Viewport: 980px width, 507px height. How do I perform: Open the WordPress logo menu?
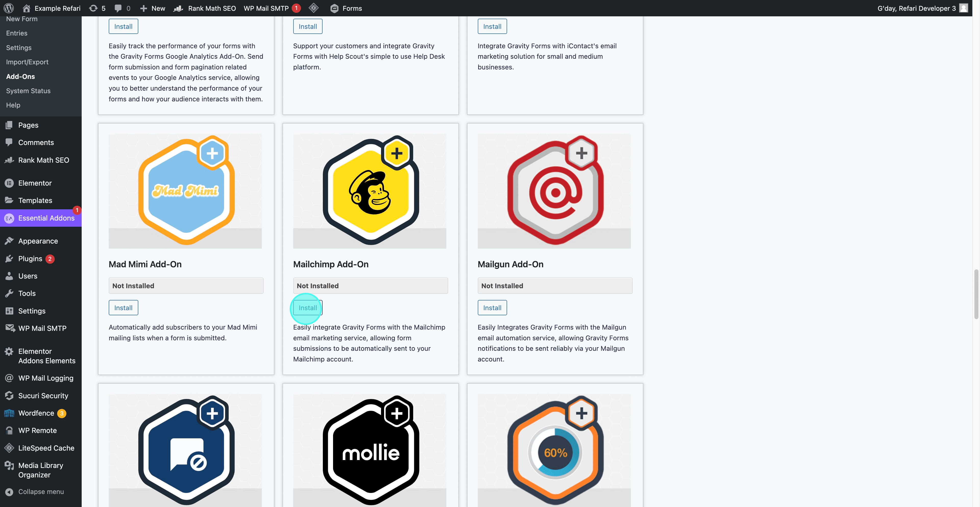coord(9,8)
